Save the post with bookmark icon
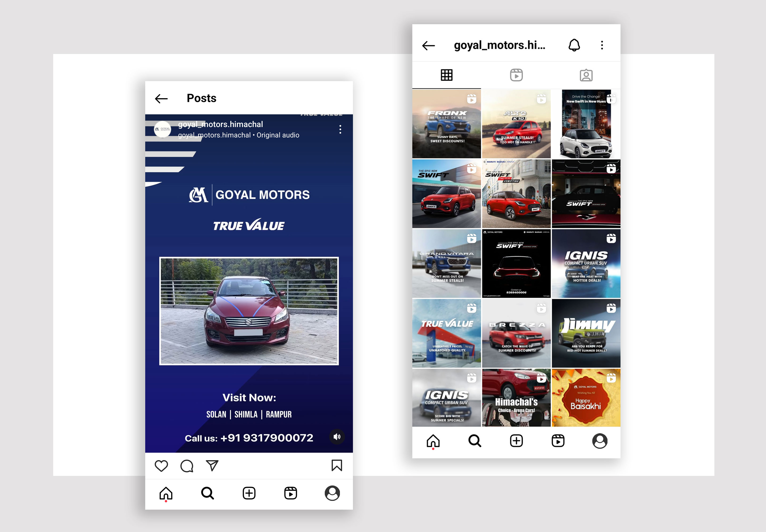Screen dimensions: 766x532 tap(337, 465)
